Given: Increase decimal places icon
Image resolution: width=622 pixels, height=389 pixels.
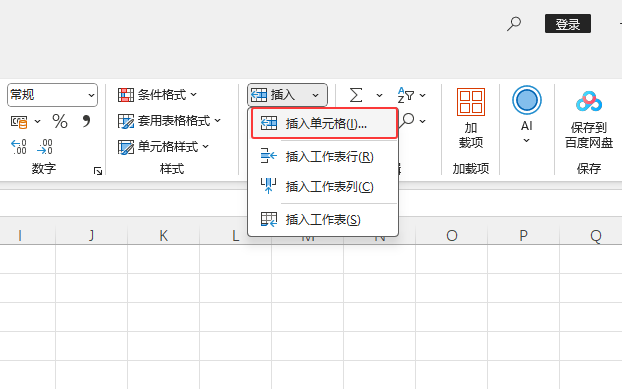Looking at the screenshot, I should 19,146.
